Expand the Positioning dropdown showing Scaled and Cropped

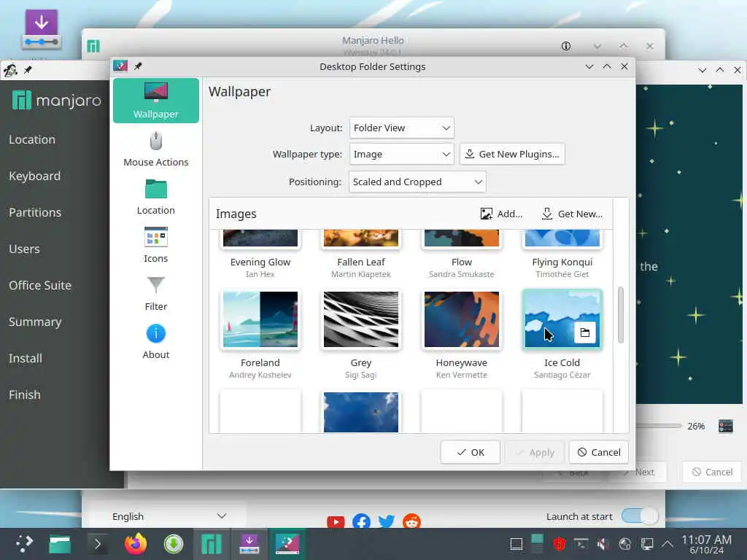tap(417, 182)
